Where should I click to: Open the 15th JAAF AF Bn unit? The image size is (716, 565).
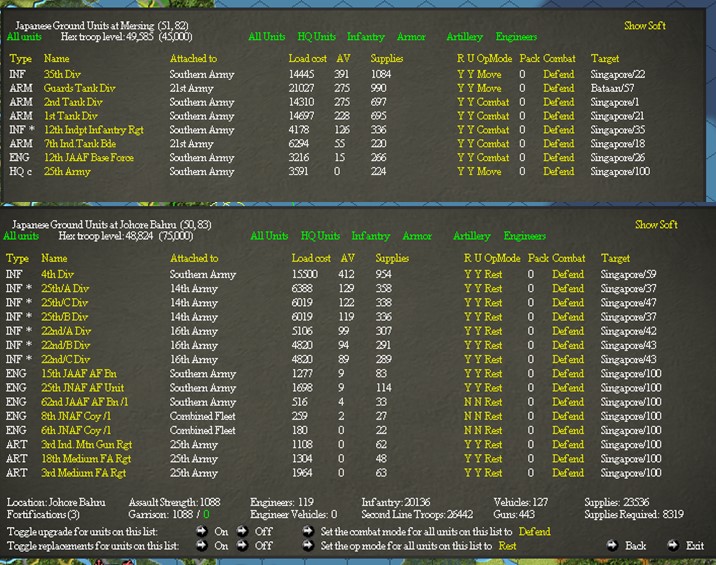point(79,373)
